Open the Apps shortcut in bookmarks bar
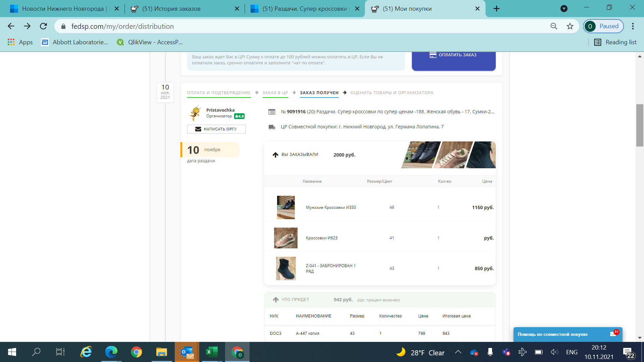 tap(20, 42)
